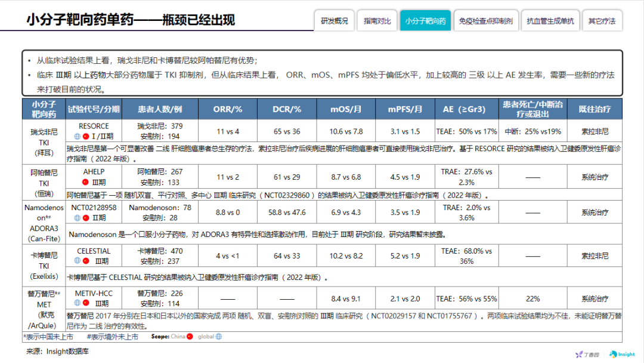The height and width of the screenshot is (363, 644).
Task: Click the China red dot in the Scope legend
Action: point(190,336)
